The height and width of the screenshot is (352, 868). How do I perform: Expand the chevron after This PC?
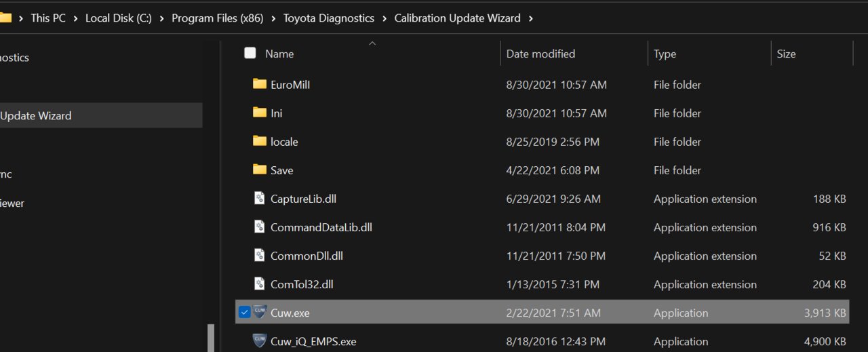click(76, 19)
